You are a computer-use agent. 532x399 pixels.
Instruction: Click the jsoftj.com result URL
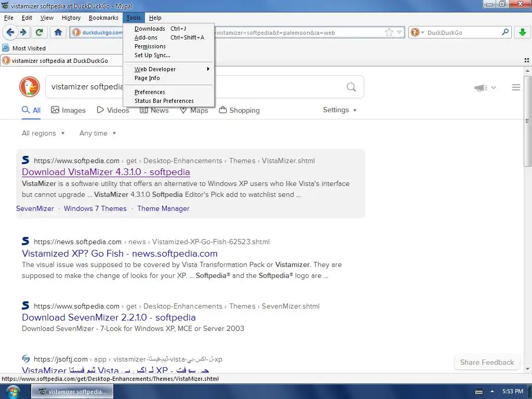128,359
